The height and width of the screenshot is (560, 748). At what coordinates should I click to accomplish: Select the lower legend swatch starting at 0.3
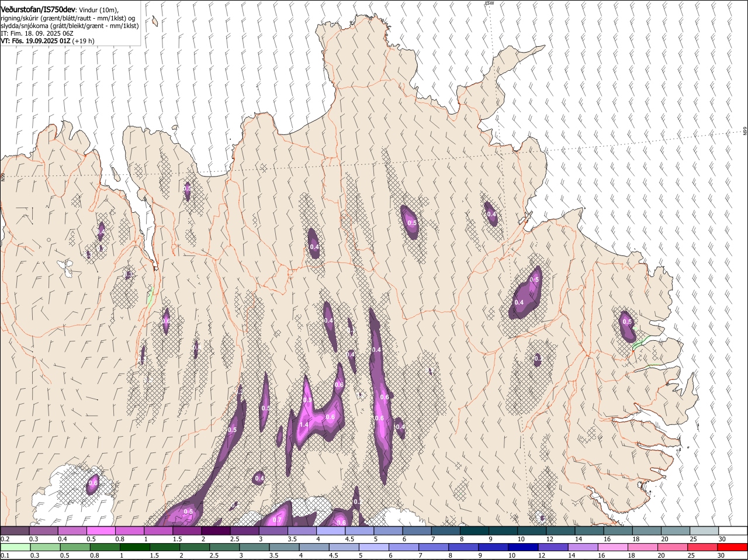[x=45, y=547]
